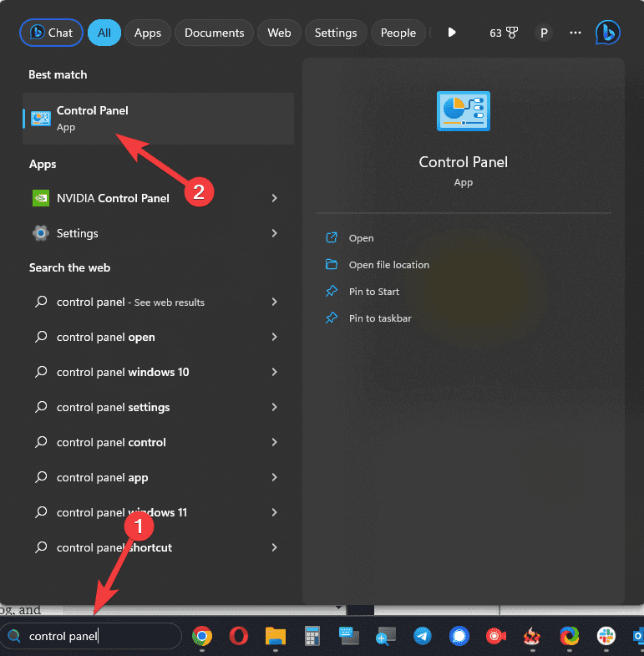
Task: Click the NVIDIA logo icon in Apps
Action: tap(41, 198)
